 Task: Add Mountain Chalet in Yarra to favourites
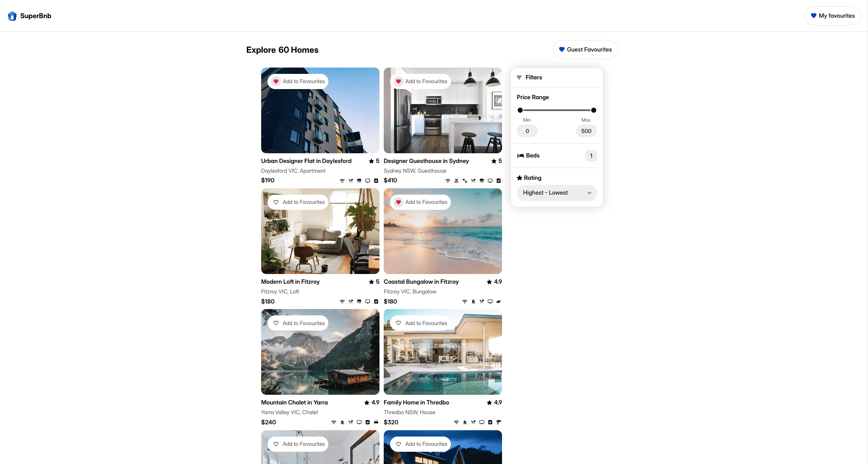click(298, 323)
